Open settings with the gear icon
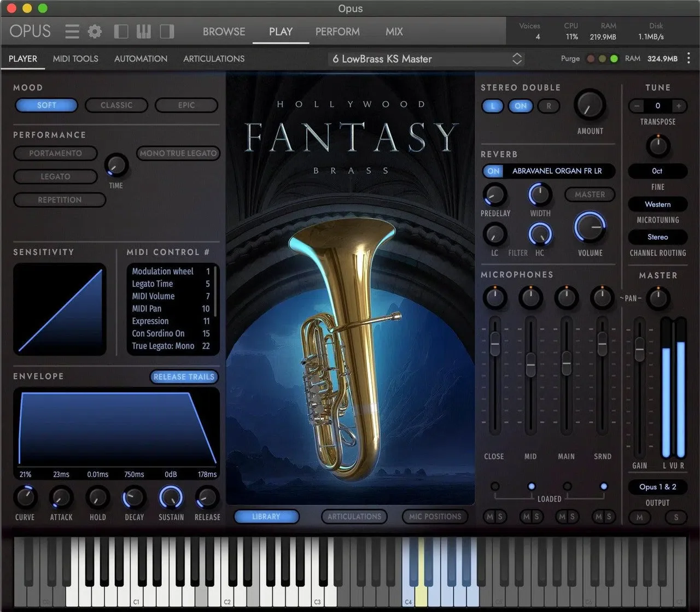The image size is (700, 612). point(95,31)
